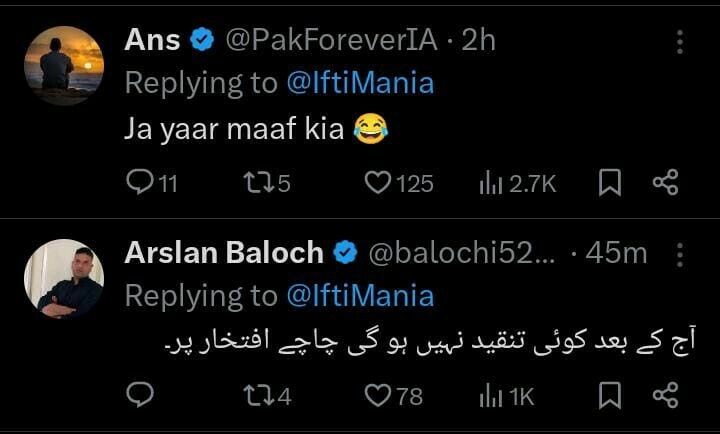Open @IftiMania link in Arslan's reply
The height and width of the screenshot is (434, 720).
coord(360,296)
